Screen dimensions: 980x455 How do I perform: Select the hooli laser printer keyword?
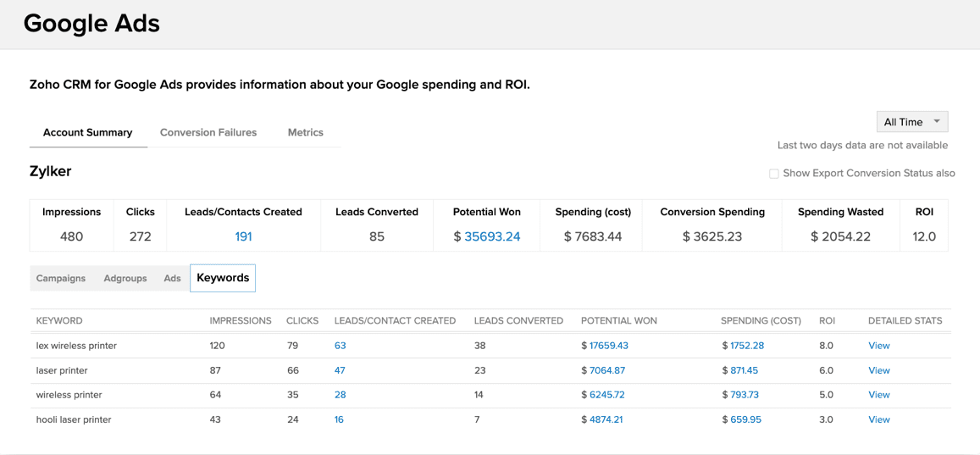pos(74,420)
